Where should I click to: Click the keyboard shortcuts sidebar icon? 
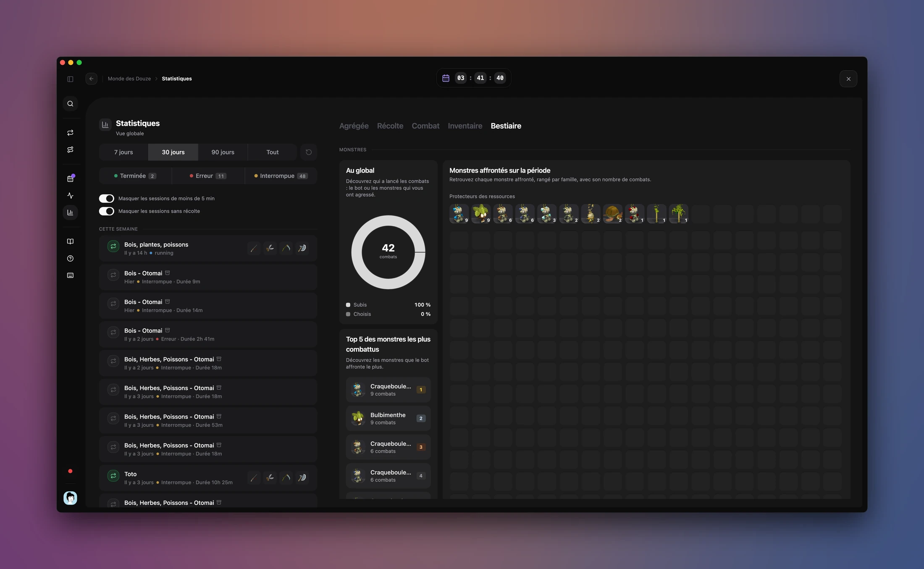(x=70, y=275)
